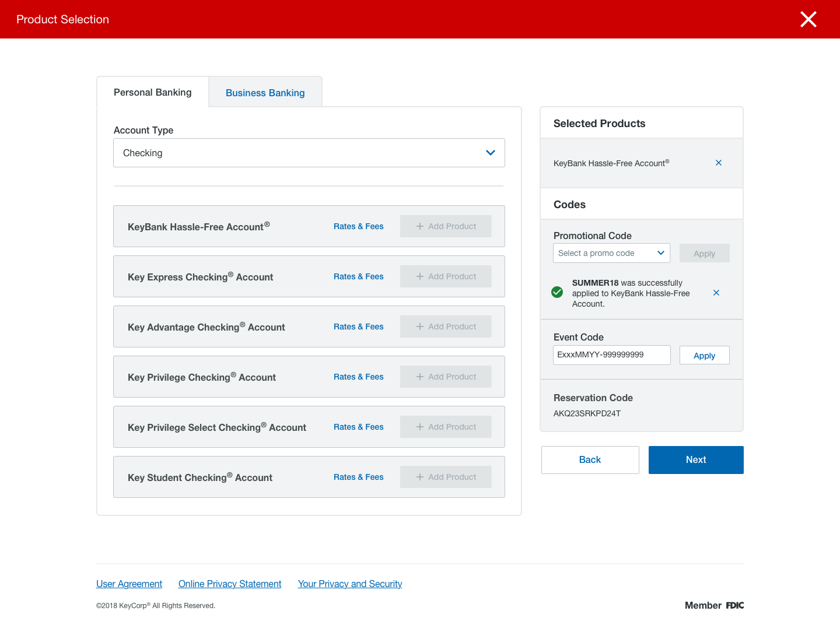Click the Codes section heading
The width and height of the screenshot is (840, 625).
click(569, 205)
